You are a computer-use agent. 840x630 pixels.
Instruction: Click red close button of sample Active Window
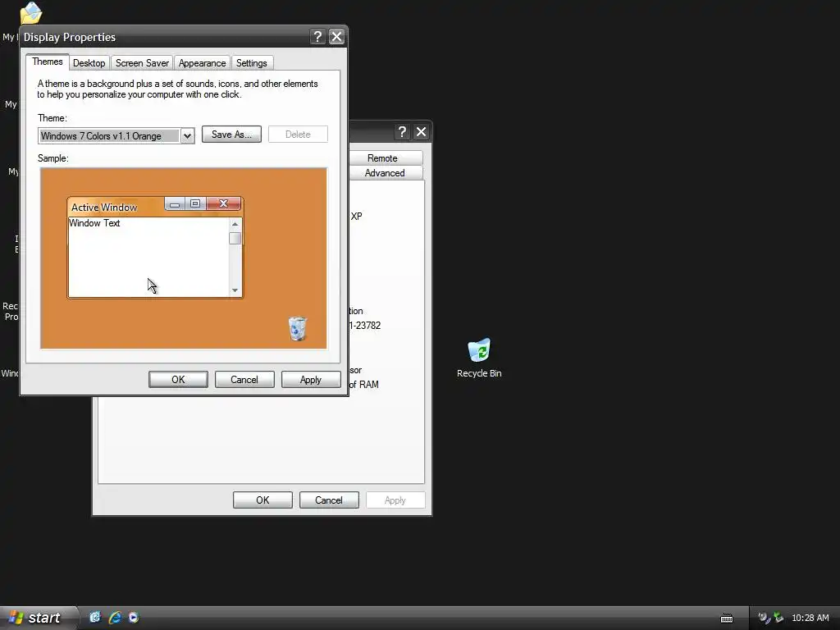[223, 203]
